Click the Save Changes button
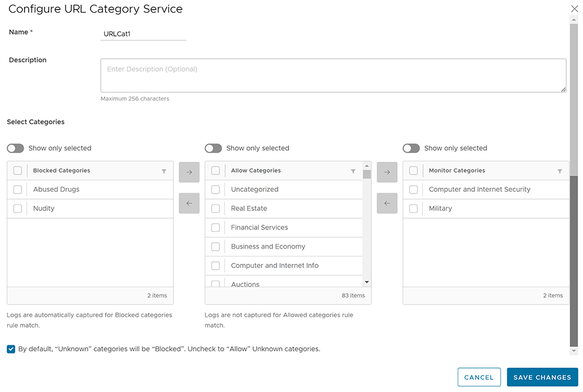This screenshot has height=392, width=583. point(542,378)
